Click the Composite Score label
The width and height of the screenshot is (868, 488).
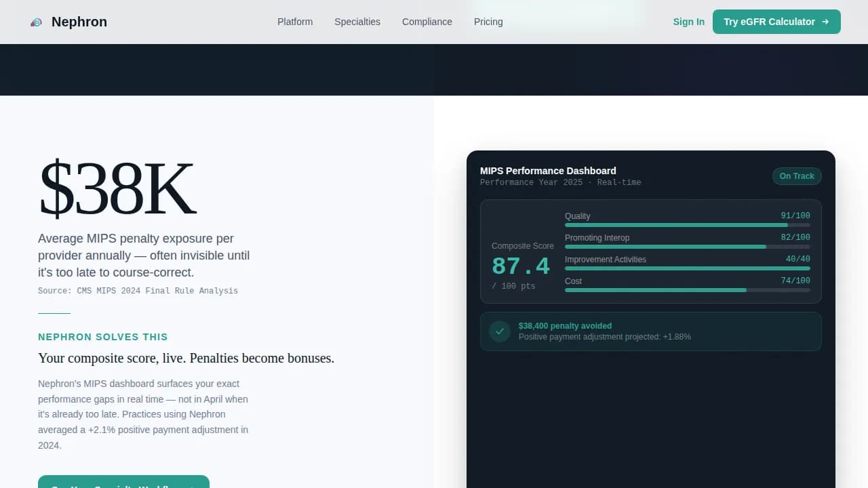point(523,246)
